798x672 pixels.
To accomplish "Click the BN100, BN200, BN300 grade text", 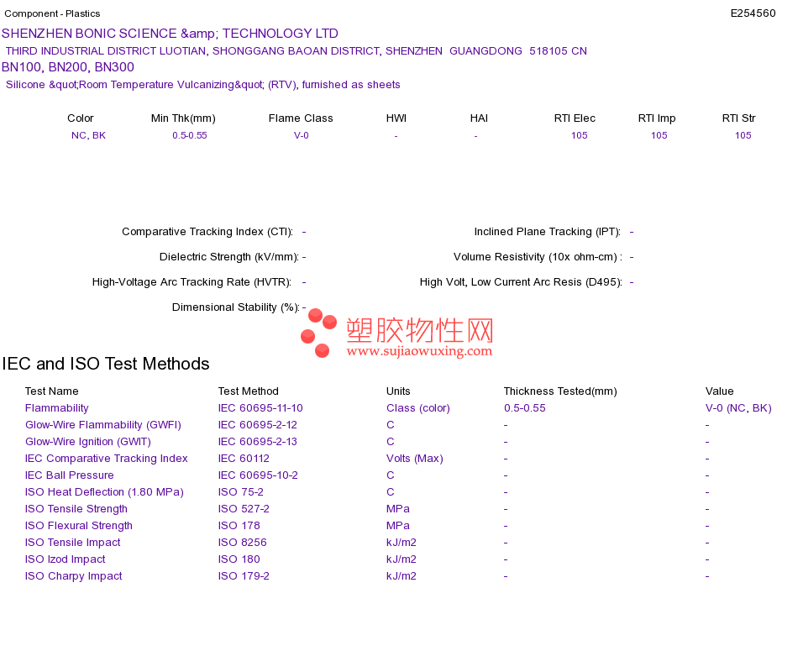I will [x=68, y=67].
